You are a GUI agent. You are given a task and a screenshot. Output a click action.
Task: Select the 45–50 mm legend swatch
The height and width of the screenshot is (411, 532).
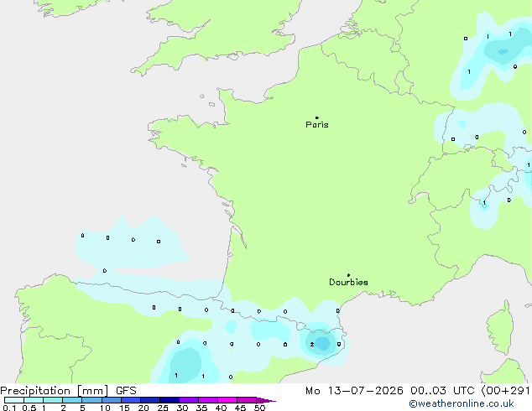pyautogui.click(x=247, y=400)
